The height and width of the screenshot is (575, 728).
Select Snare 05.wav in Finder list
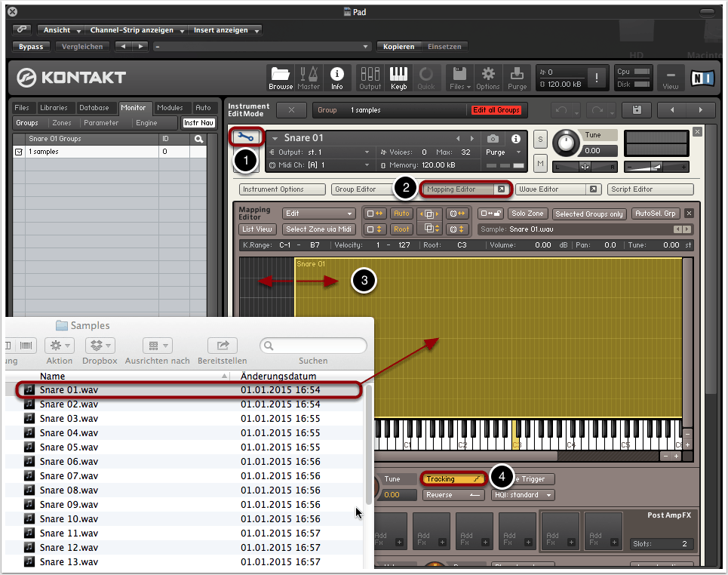tap(69, 447)
